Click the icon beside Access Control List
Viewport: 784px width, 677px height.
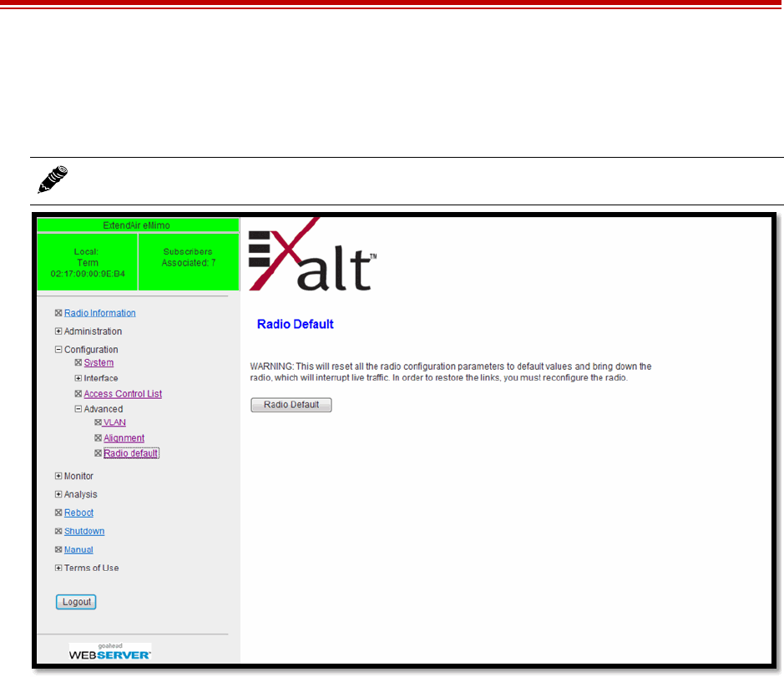(78, 394)
